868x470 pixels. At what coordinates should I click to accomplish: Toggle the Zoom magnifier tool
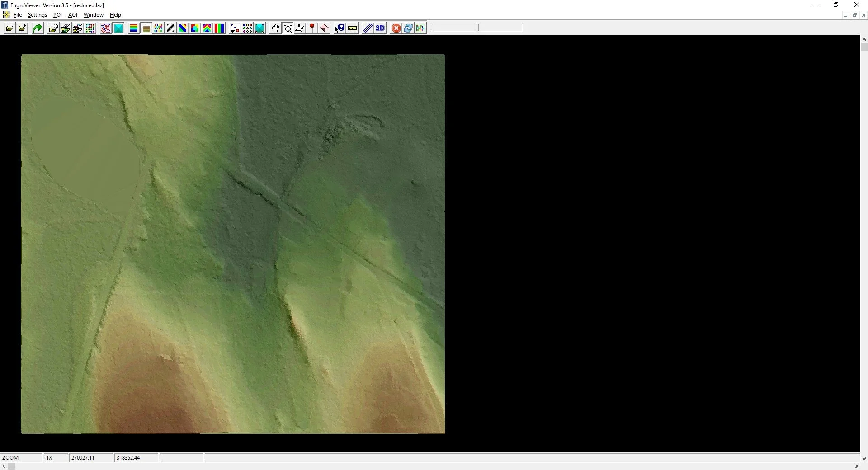(288, 28)
